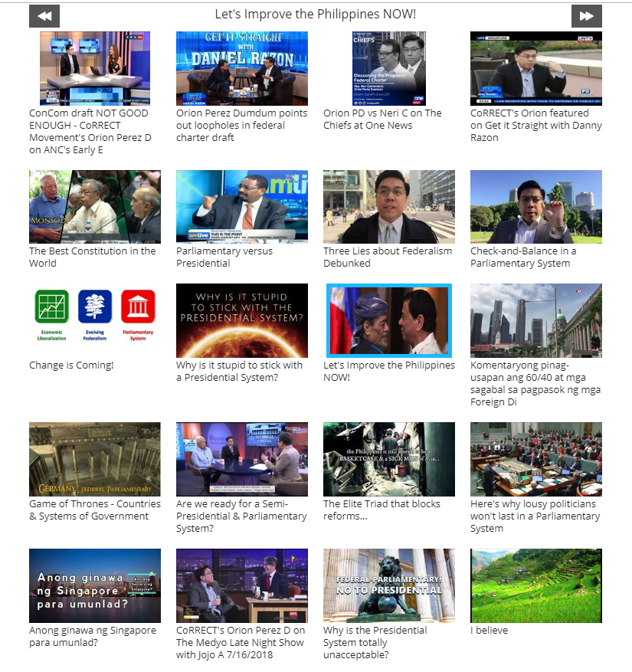Open the 'I believe' rice terraces thumbnail
Viewport: 632px width, 672px height.
(x=535, y=585)
